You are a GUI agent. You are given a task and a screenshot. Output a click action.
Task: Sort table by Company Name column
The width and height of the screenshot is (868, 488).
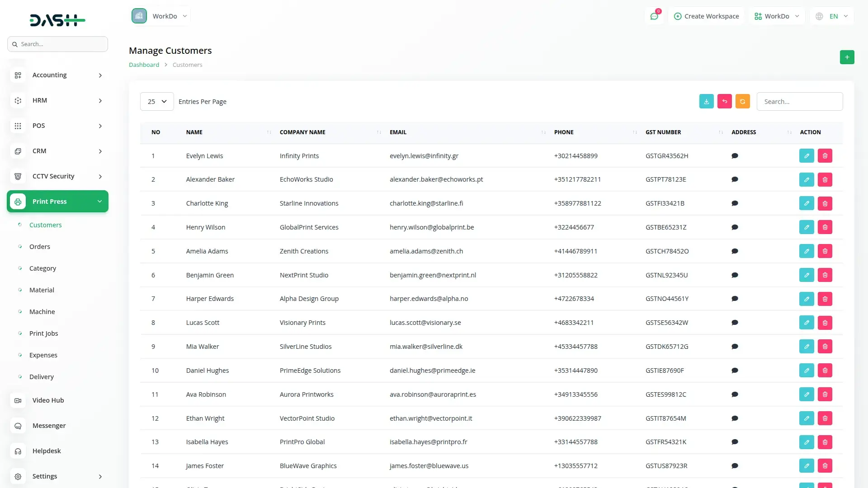pos(302,132)
